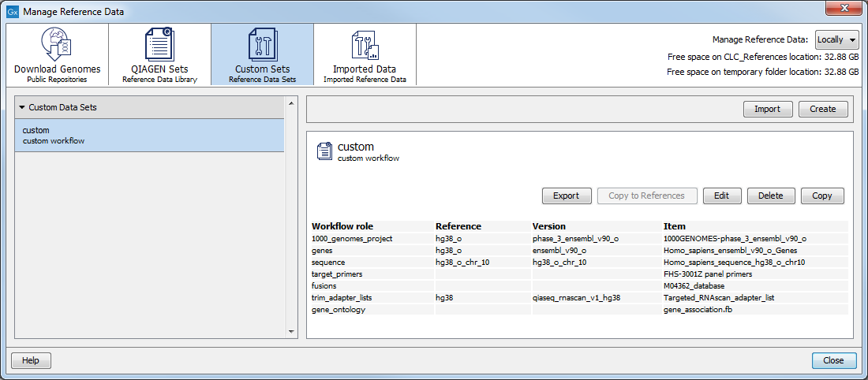
Task: Open Help for reference data
Action: [31, 360]
